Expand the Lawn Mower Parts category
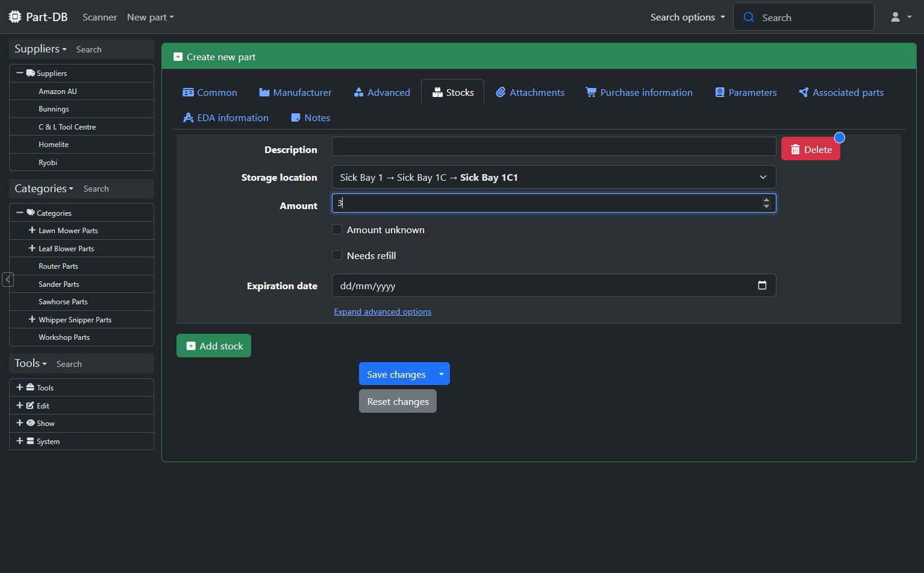Viewport: 924px width, 573px height. [x=32, y=230]
